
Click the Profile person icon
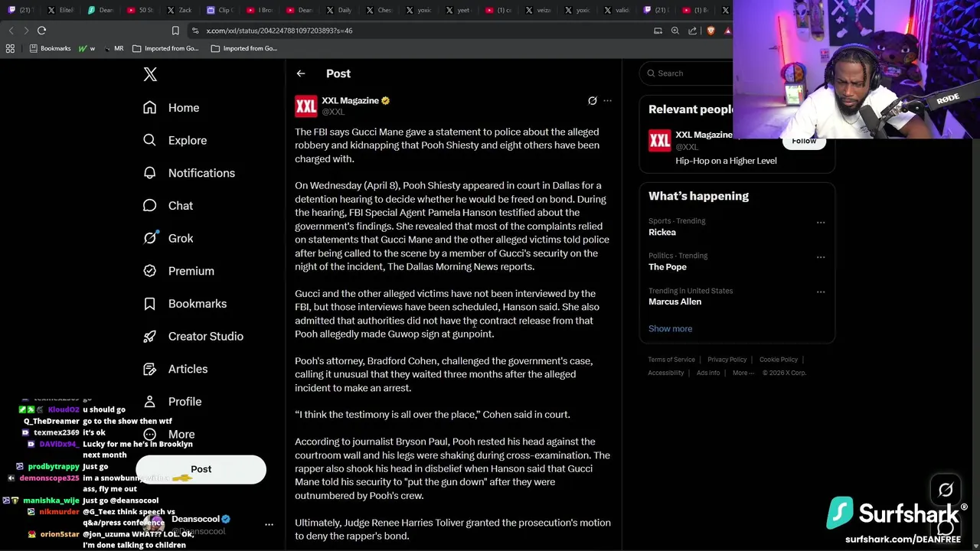click(x=150, y=402)
